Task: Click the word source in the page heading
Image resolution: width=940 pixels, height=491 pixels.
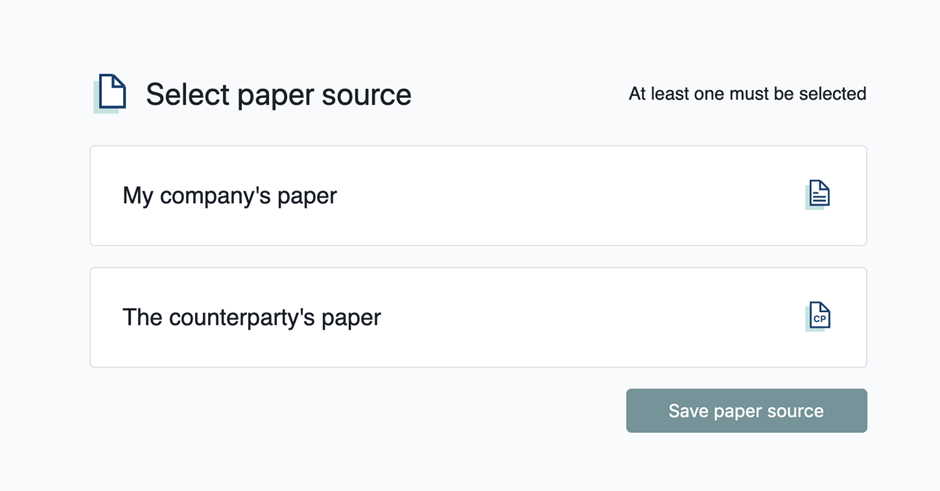Action: (x=366, y=95)
